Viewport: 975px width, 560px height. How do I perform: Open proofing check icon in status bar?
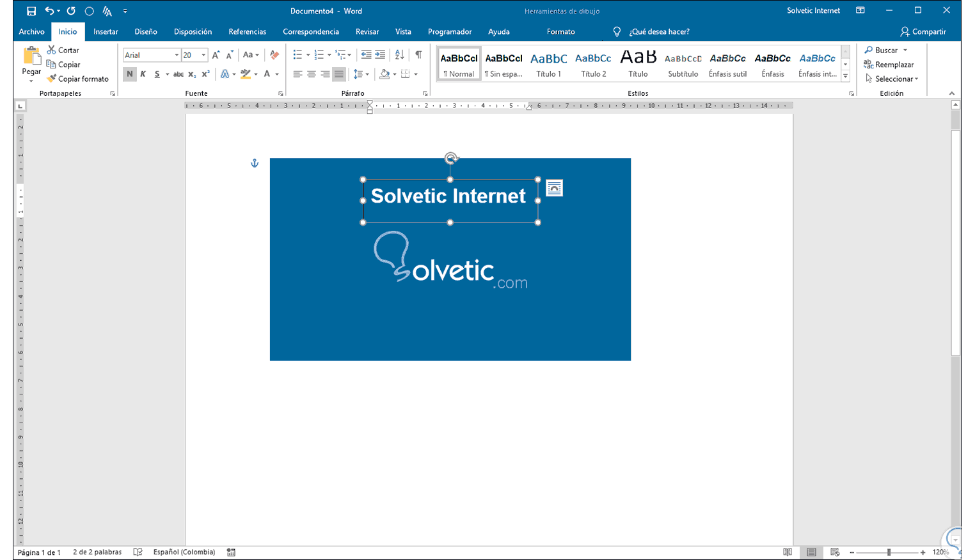point(138,552)
